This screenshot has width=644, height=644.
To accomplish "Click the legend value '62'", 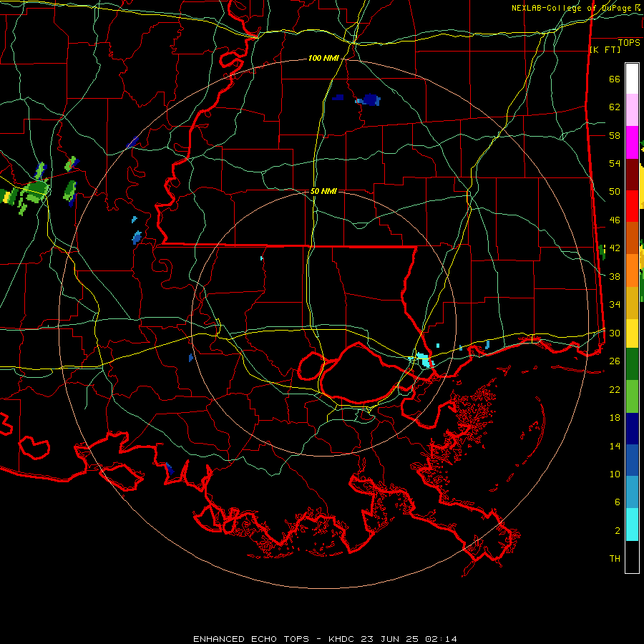I will (x=615, y=107).
